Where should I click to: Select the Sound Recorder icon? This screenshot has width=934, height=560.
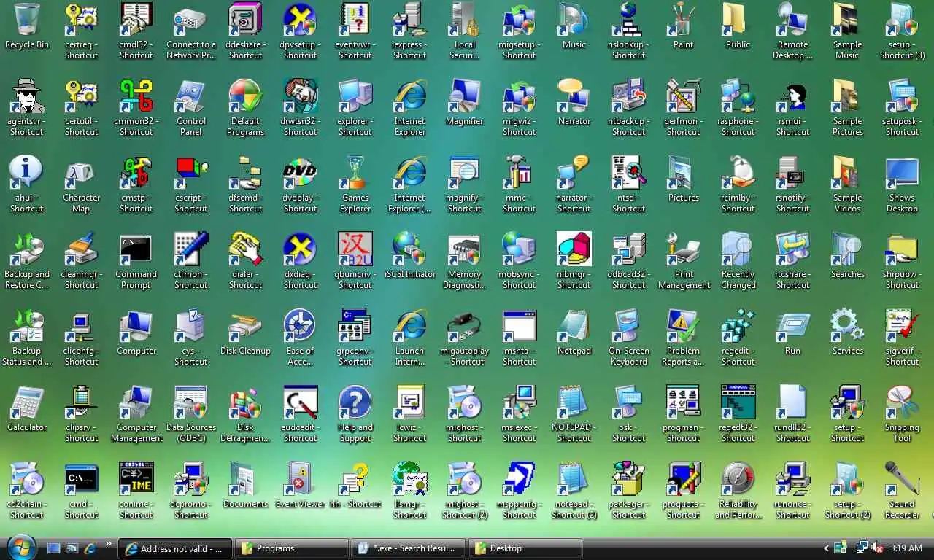[903, 479]
